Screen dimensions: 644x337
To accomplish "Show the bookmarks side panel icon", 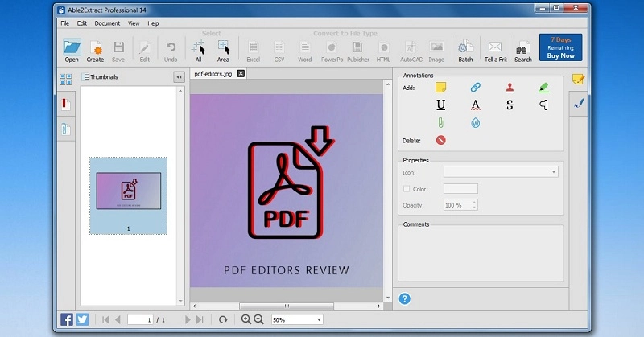I will [65, 104].
